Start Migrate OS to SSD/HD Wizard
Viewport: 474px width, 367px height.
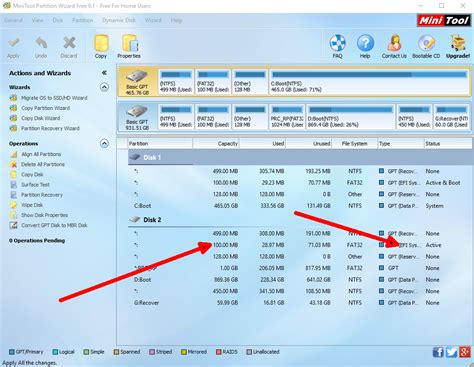tap(49, 98)
